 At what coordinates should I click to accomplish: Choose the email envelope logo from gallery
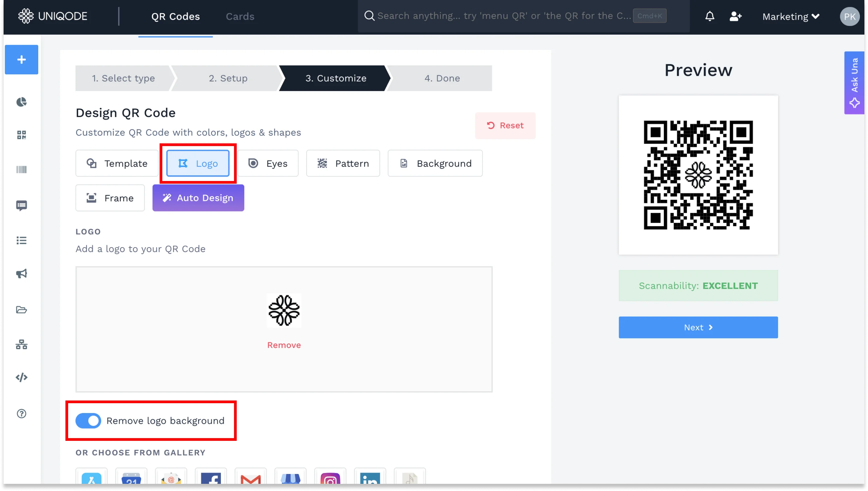coord(171,476)
